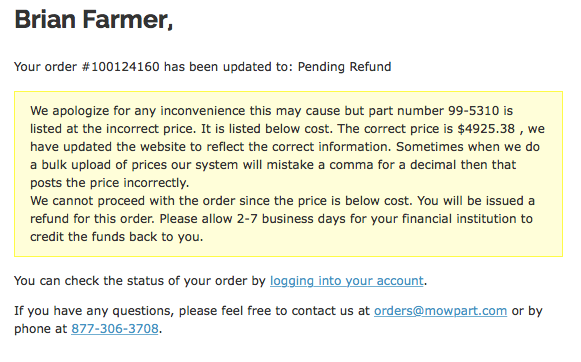Click the orders@mowpart.com email link
This screenshot has width=581, height=362.
pos(440,310)
